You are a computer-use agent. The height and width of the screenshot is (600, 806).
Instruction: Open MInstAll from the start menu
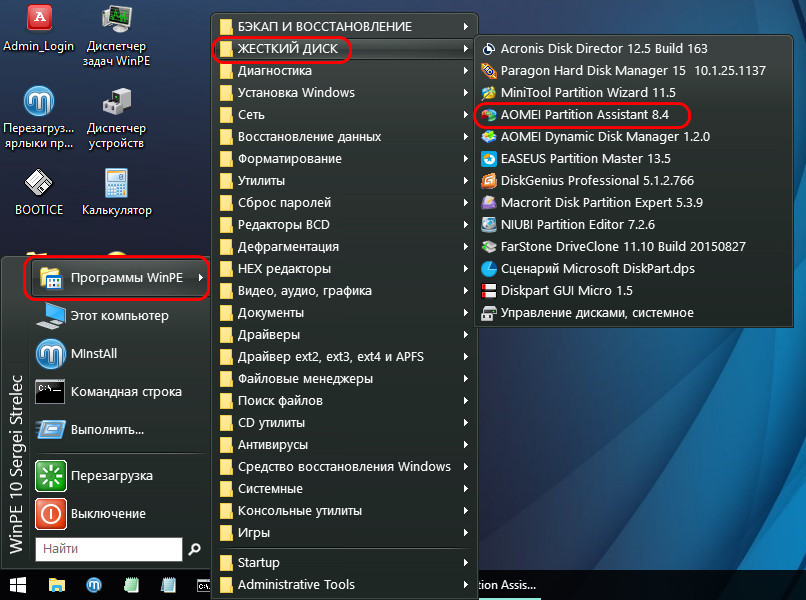click(x=121, y=354)
